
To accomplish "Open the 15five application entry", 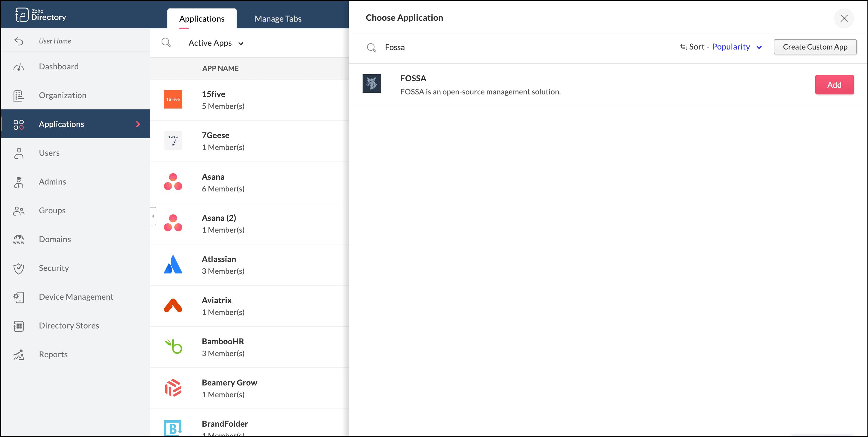I will tap(249, 100).
